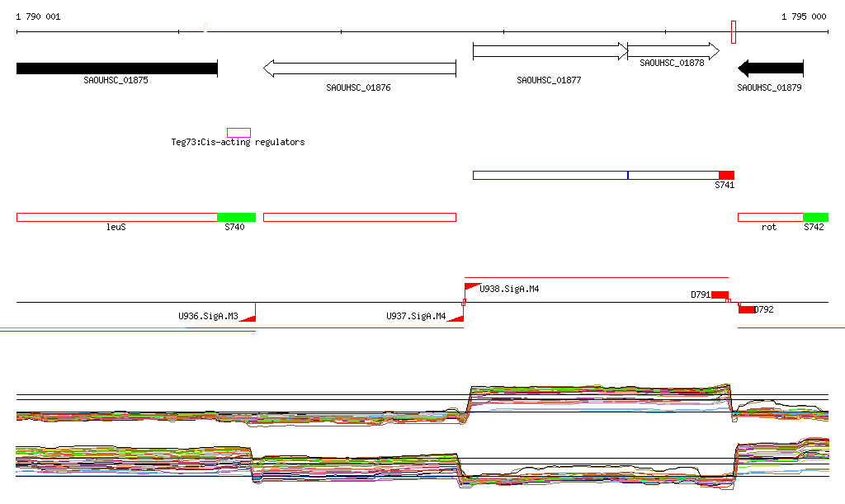Click the black SAOUHSC_01875 gene bar
845x504 pixels.
[117, 68]
